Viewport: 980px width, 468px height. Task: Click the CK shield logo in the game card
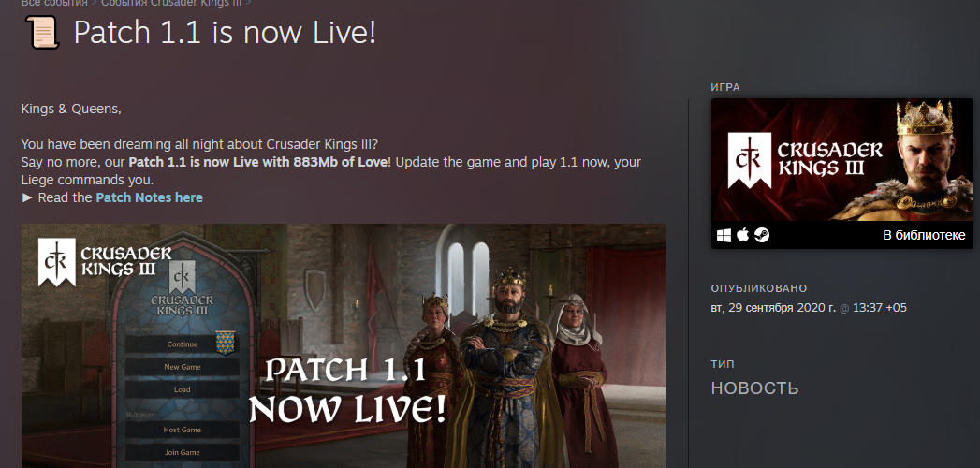pos(750,160)
